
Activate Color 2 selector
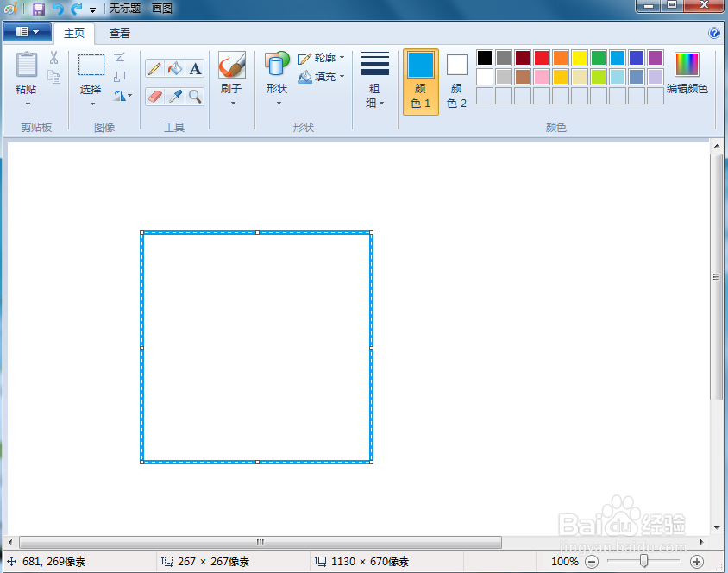(x=456, y=82)
